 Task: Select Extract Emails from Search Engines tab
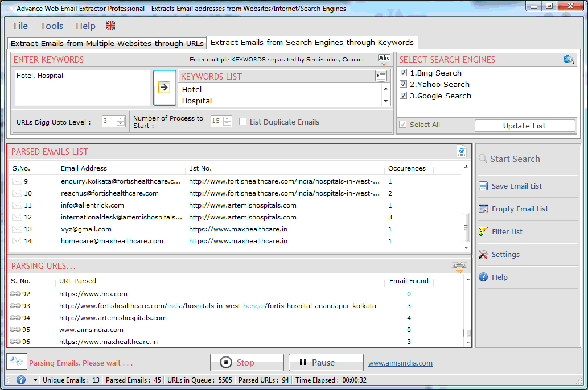[x=312, y=42]
